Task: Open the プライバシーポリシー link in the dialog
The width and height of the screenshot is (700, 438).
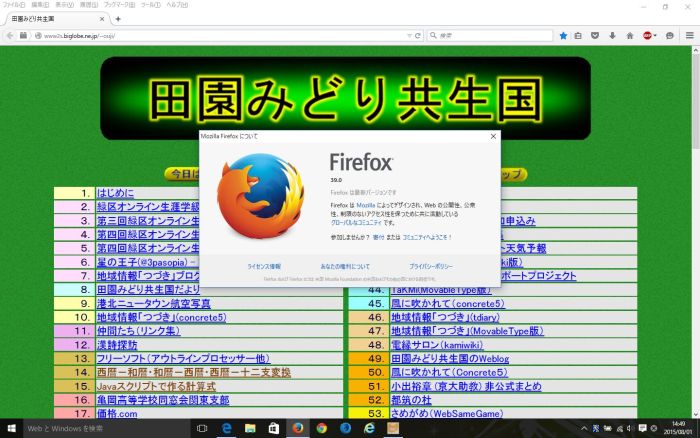Action: pyautogui.click(x=431, y=267)
